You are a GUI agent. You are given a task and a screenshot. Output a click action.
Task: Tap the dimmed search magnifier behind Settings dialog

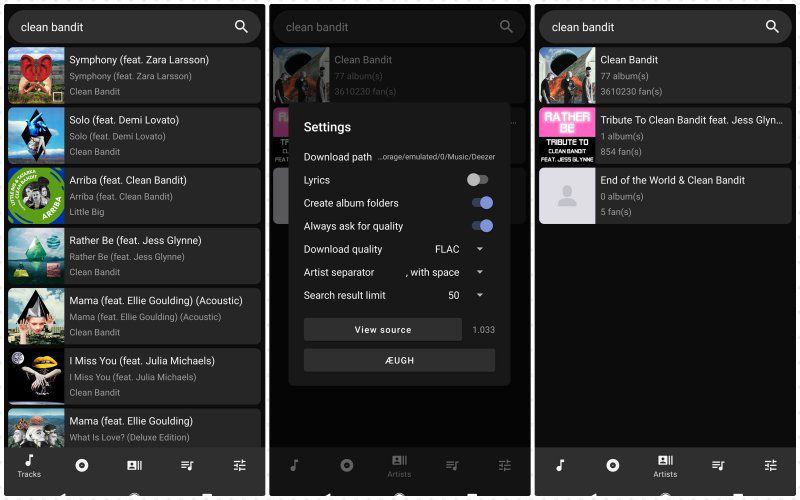506,27
